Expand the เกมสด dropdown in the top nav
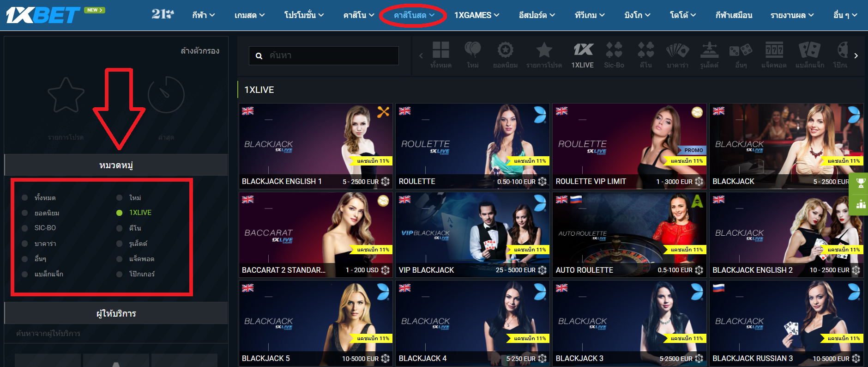 coord(249,15)
